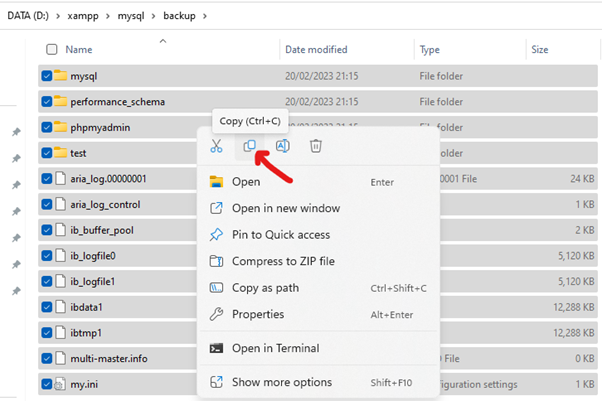Choose Compress to ZIP file

[283, 261]
